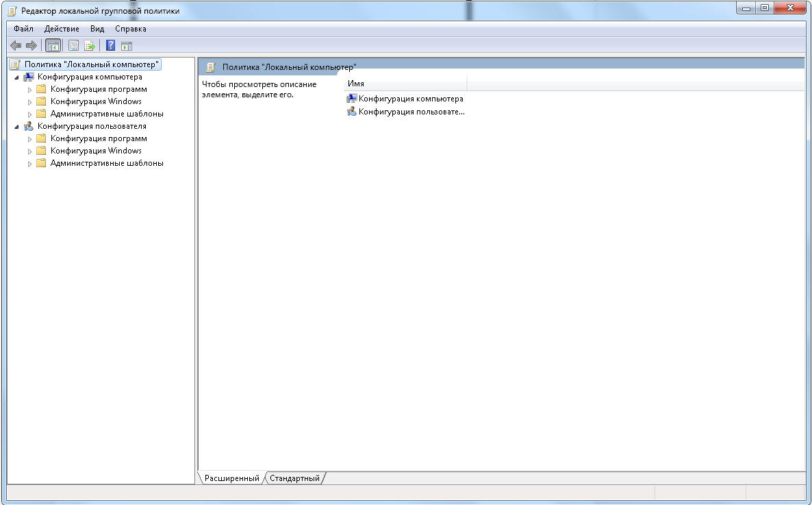This screenshot has width=812, height=505.
Task: Click the Properties toolbar icon
Action: [x=73, y=46]
